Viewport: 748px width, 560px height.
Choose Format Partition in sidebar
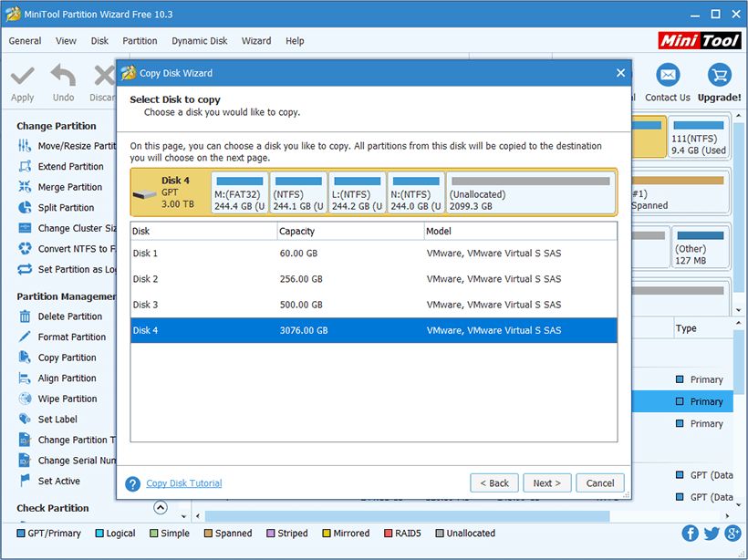click(x=62, y=337)
